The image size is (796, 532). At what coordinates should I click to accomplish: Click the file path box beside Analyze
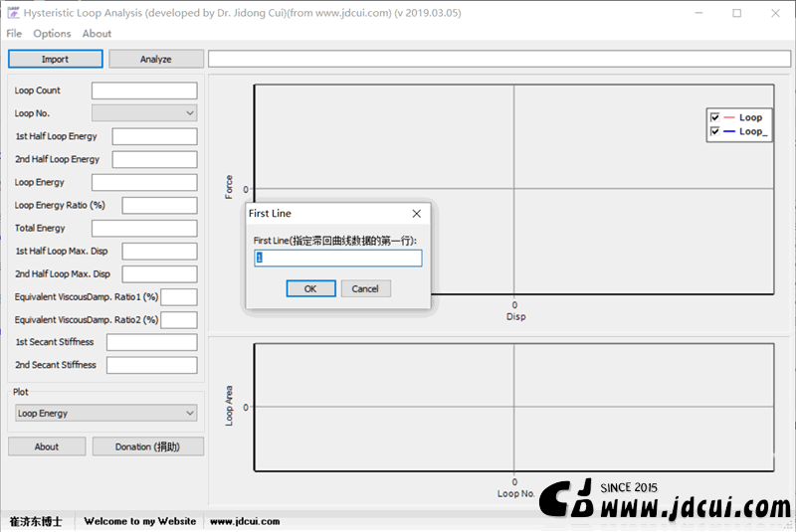click(499, 59)
